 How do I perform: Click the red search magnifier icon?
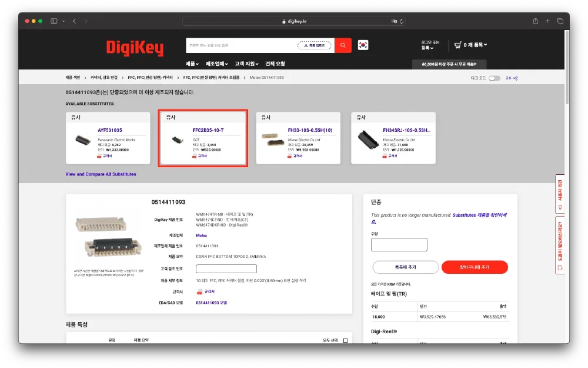click(343, 45)
